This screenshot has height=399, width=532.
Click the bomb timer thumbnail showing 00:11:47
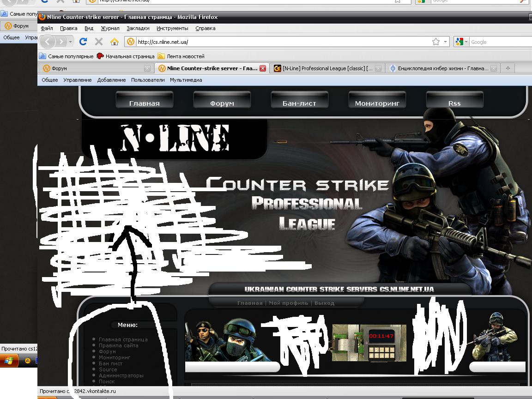coord(369,343)
